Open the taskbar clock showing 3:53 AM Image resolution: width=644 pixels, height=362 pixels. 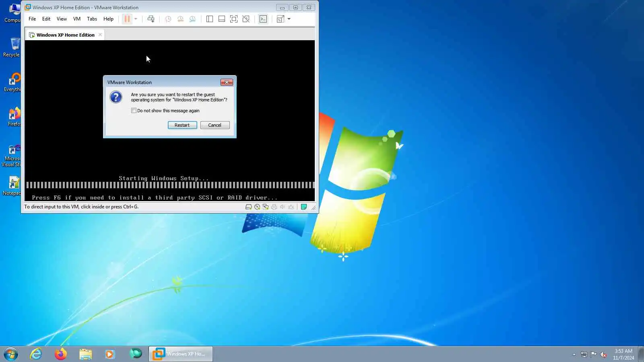pyautogui.click(x=623, y=354)
